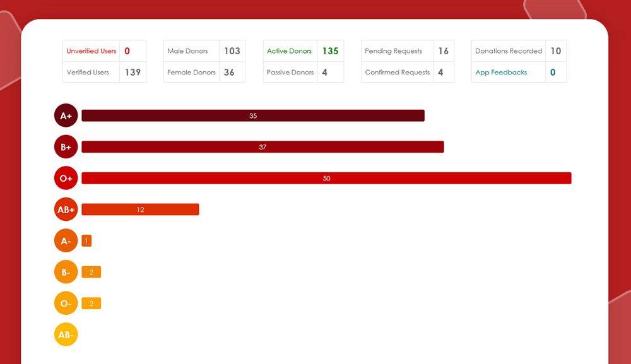Click the B- blood type badge

(x=66, y=272)
